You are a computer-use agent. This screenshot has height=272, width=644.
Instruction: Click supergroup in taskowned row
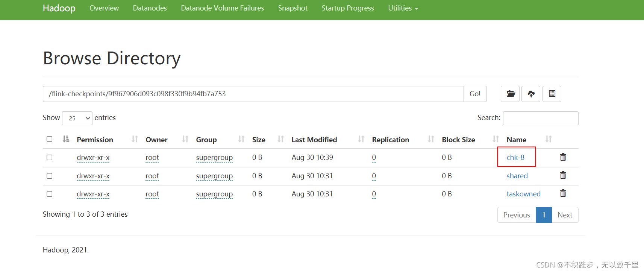[214, 194]
